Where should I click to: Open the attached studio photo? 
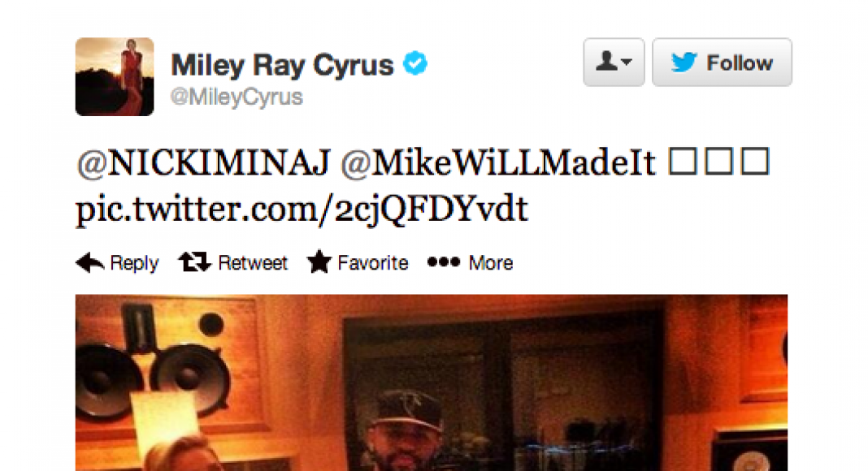pyautogui.click(x=432, y=382)
